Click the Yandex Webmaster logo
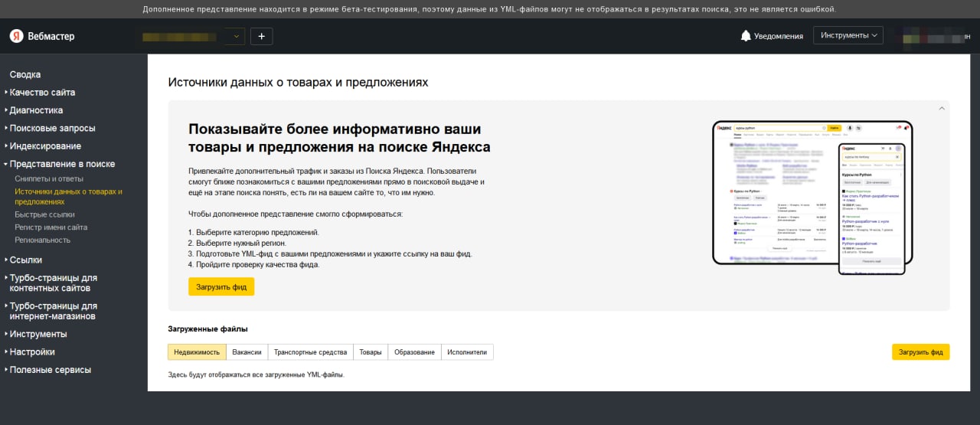The width and height of the screenshot is (980, 425). [x=42, y=36]
